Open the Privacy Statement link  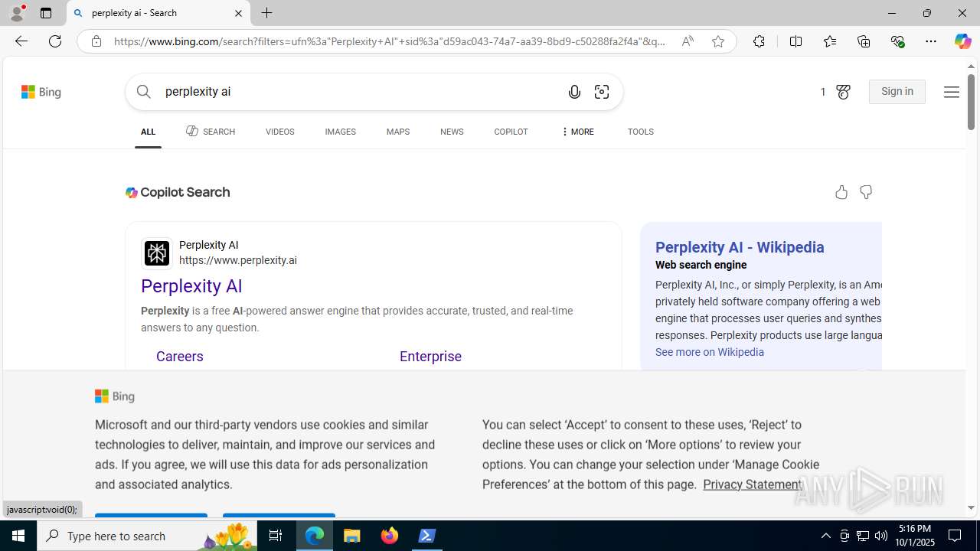[753, 484]
